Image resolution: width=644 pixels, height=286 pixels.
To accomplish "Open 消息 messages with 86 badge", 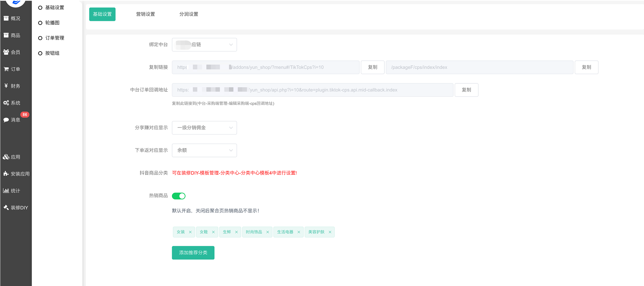I will pos(12,120).
